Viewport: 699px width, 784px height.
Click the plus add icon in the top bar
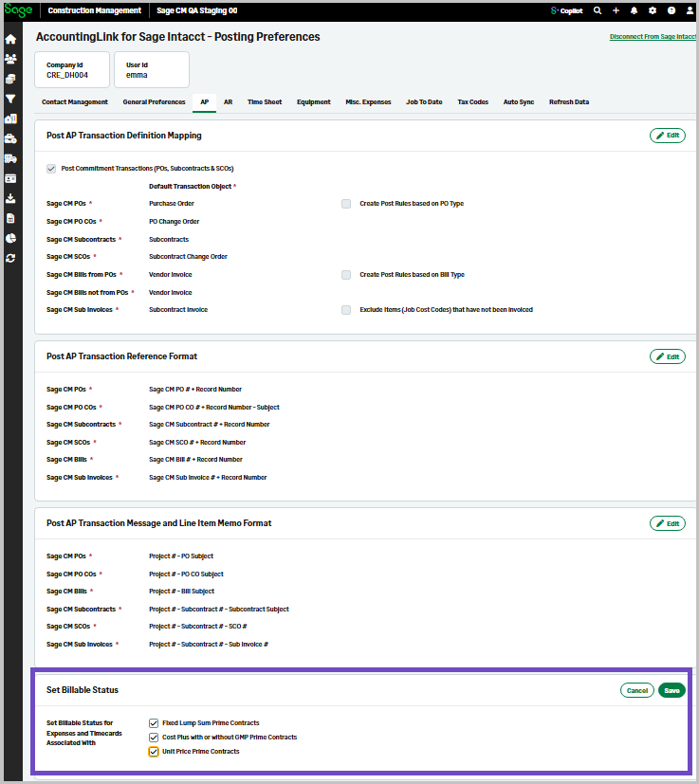(616, 10)
